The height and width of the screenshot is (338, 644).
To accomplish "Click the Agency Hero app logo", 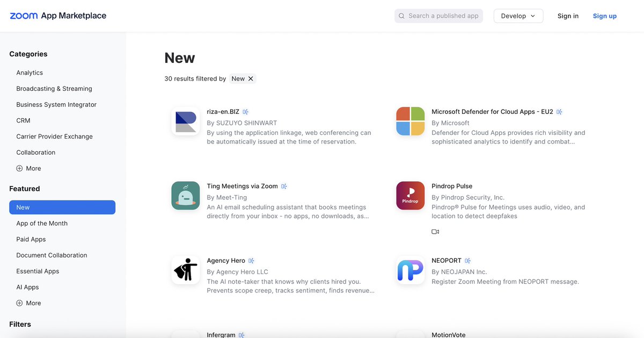I will click(185, 270).
